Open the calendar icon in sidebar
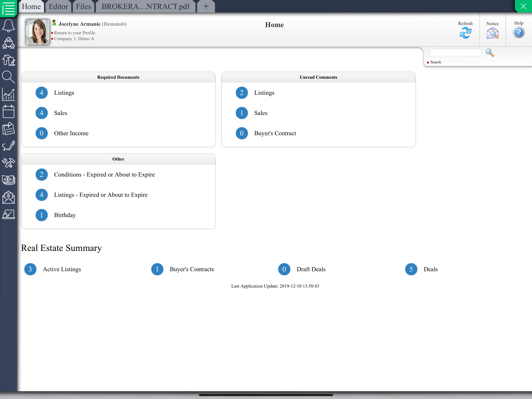The image size is (532, 399). coord(8,112)
